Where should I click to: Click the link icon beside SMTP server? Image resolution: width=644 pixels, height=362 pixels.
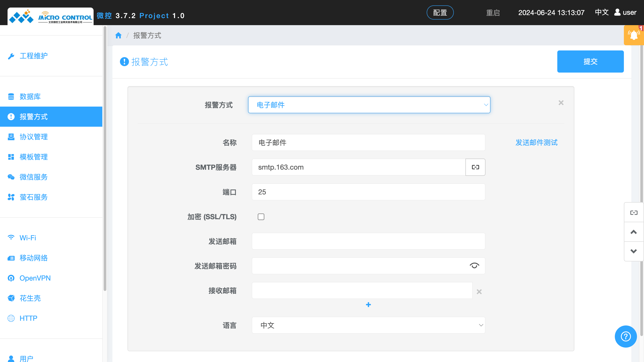click(x=475, y=167)
